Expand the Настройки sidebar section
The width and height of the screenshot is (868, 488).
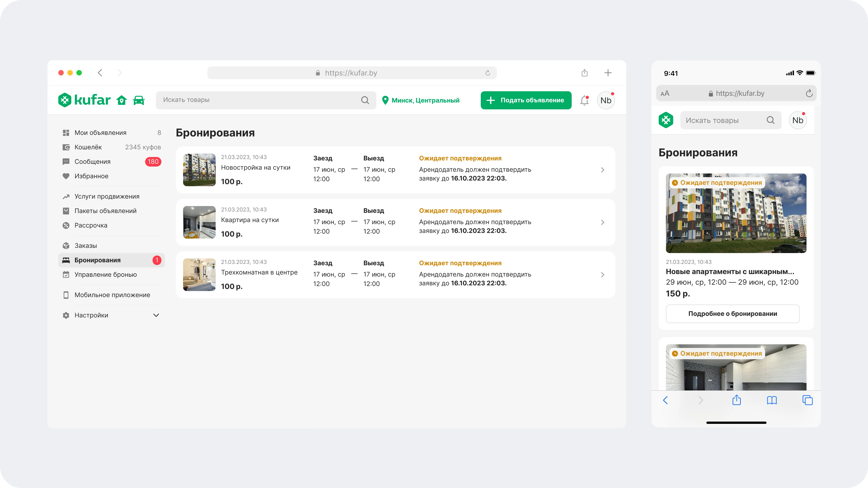tap(156, 315)
